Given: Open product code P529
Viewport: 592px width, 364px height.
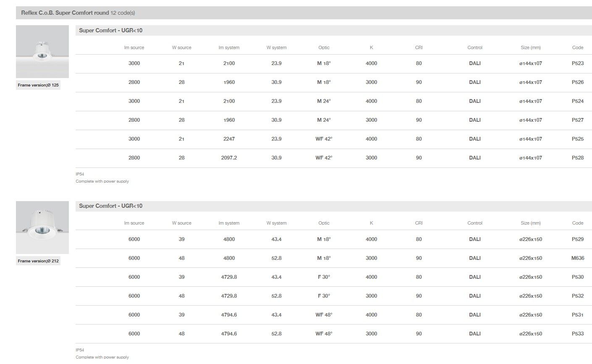Looking at the screenshot, I should 577,239.
